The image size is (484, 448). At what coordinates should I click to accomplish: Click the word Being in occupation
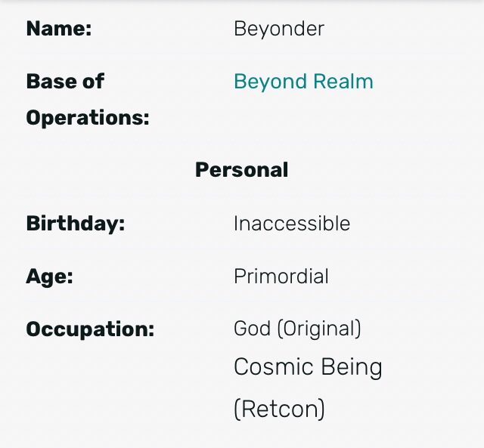tap(352, 368)
